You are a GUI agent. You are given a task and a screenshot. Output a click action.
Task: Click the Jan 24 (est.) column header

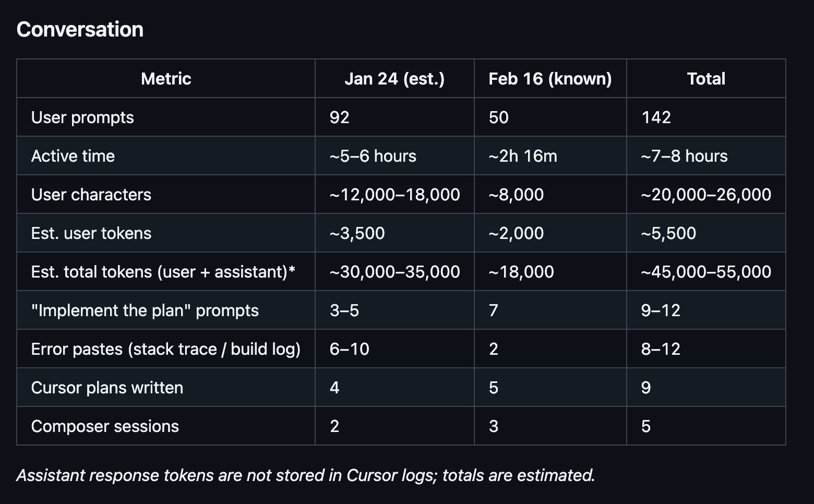[x=394, y=79]
